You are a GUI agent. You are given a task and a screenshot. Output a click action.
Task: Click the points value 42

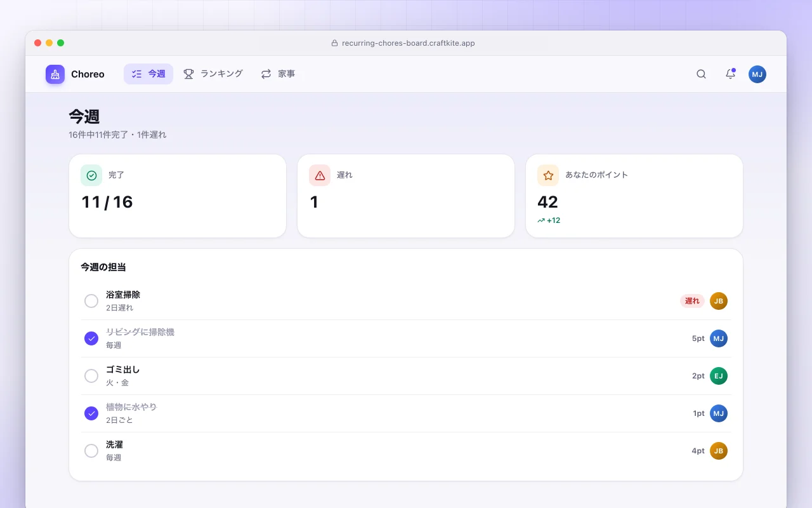pos(547,202)
